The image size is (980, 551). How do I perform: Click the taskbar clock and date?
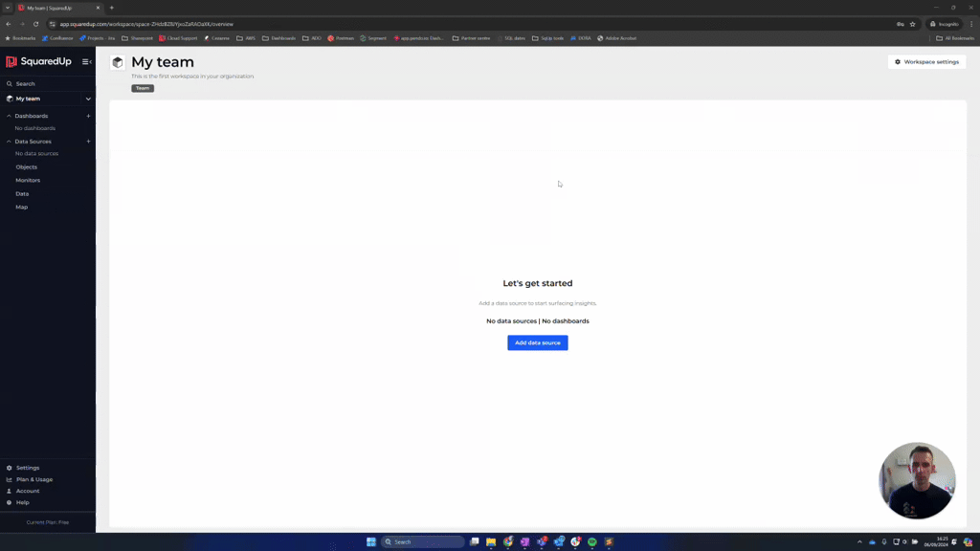936,542
